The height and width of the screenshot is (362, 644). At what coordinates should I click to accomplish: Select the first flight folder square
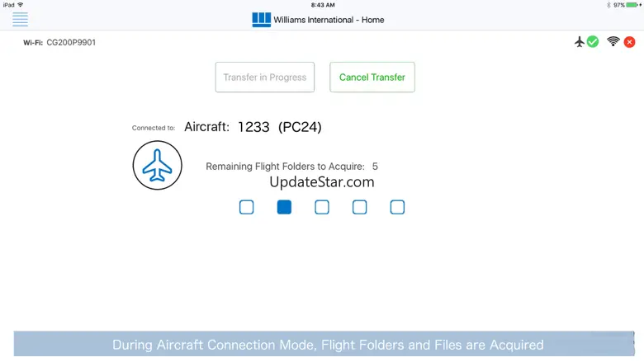[x=246, y=207]
